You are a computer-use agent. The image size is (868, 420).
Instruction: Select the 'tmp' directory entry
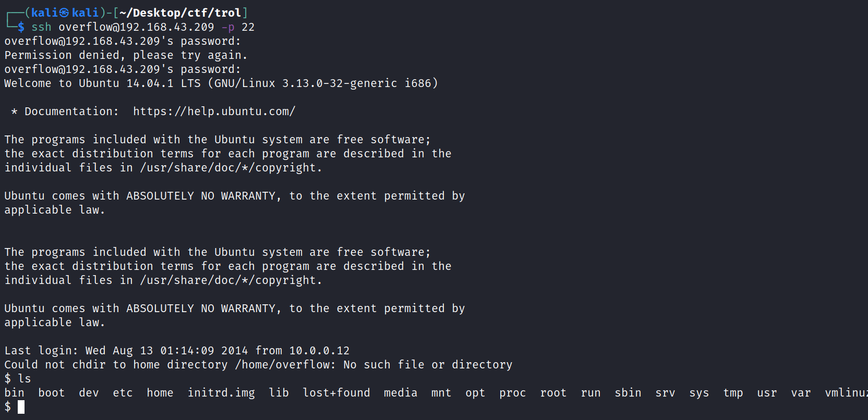coord(733,393)
